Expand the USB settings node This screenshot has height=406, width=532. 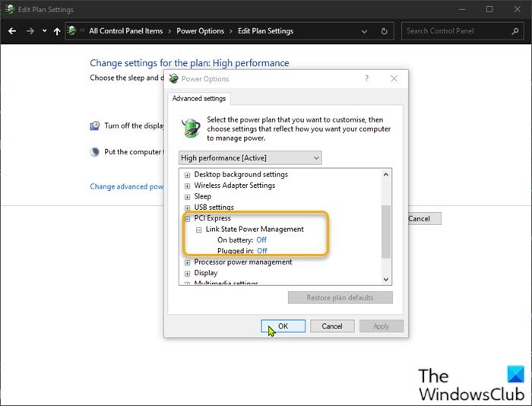(x=187, y=208)
